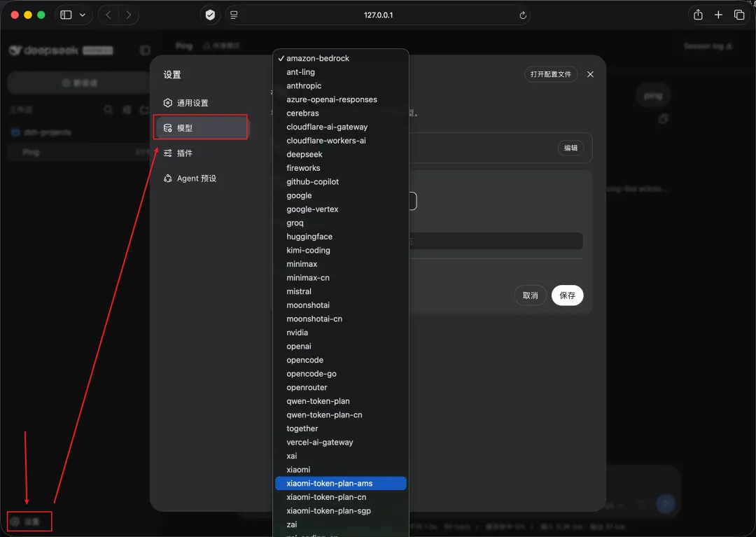Open 插件 plugins settings tab

pos(201,153)
